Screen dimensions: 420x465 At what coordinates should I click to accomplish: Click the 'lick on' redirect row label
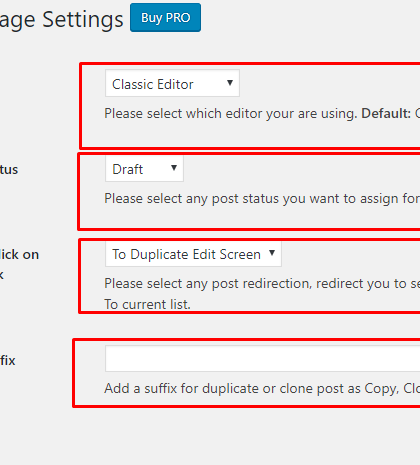coord(19,255)
